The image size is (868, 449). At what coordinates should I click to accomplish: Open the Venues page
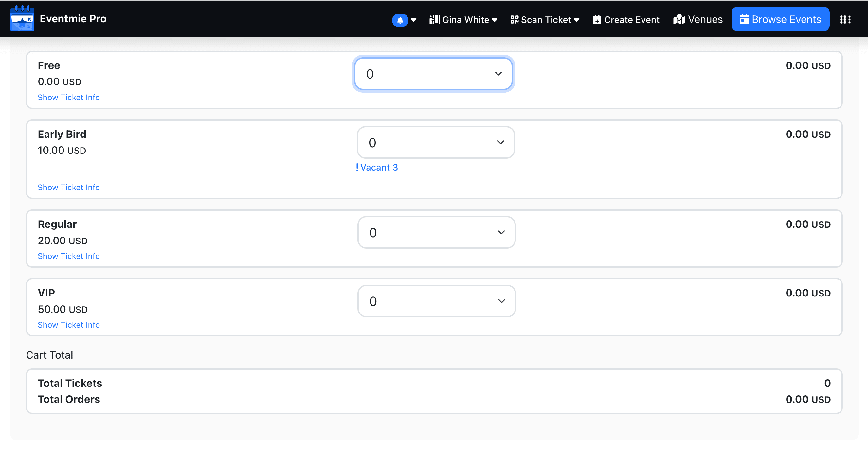[x=705, y=19]
